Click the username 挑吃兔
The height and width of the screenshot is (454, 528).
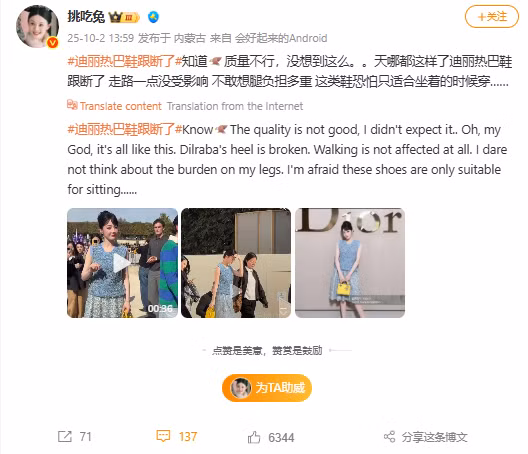86,17
